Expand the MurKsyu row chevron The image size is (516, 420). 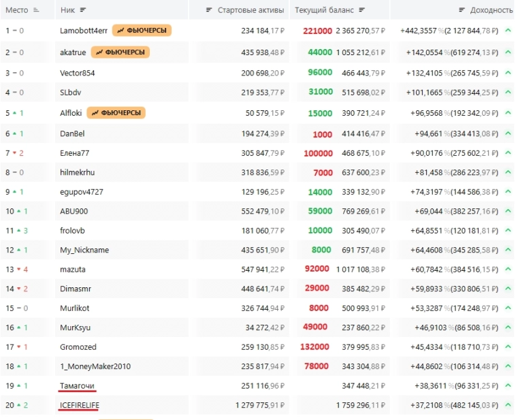pos(508,327)
